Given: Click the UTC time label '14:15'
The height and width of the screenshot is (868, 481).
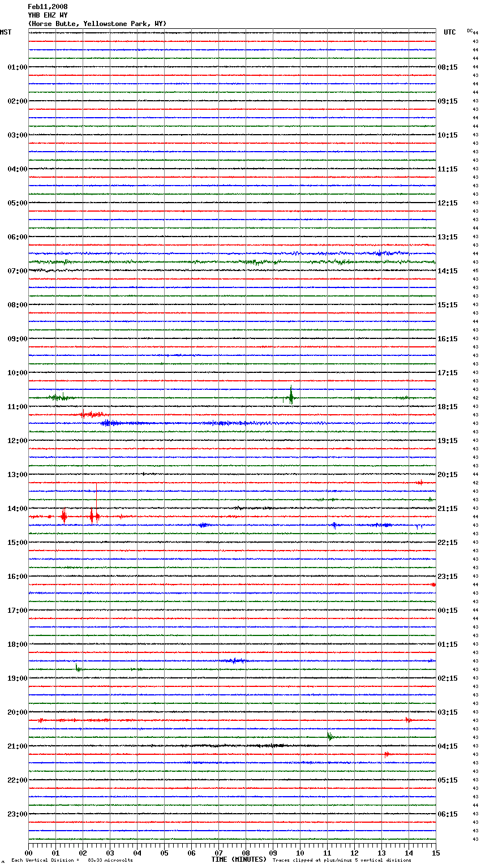Looking at the screenshot, I should [x=448, y=271].
